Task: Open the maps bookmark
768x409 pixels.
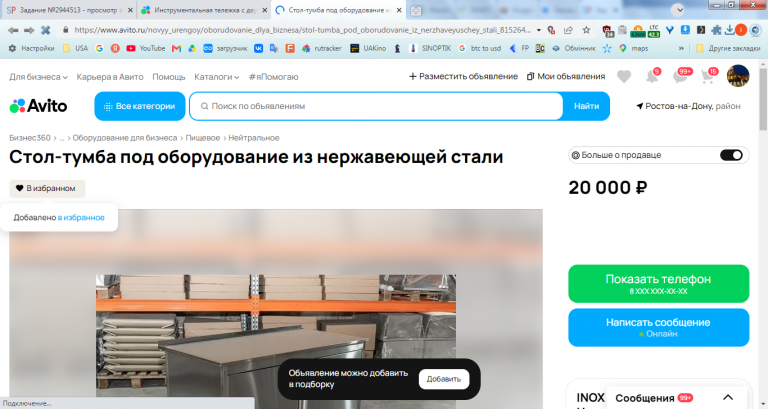Action: coord(633,48)
